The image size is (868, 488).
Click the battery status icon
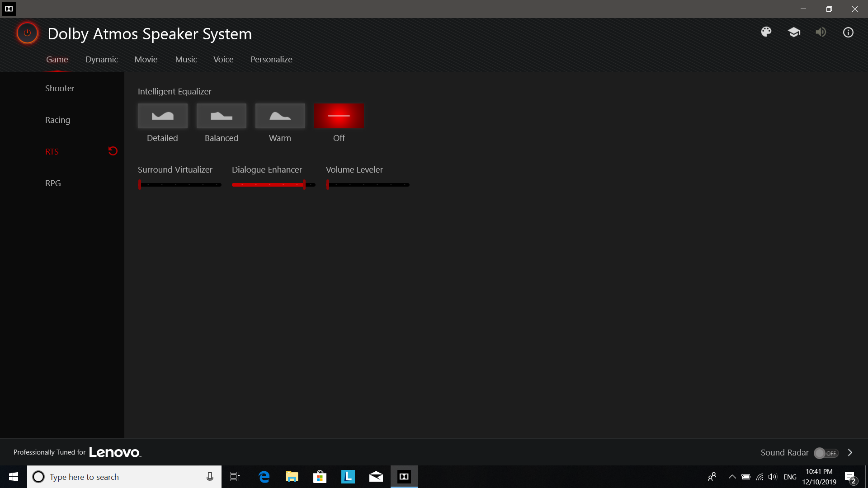click(746, 477)
